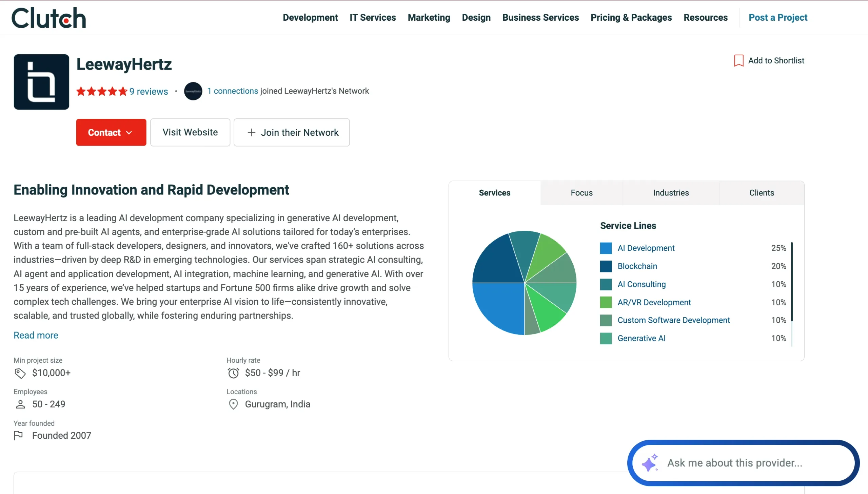Image resolution: width=868 pixels, height=494 pixels.
Task: Open the Resources menu
Action: pos(705,17)
